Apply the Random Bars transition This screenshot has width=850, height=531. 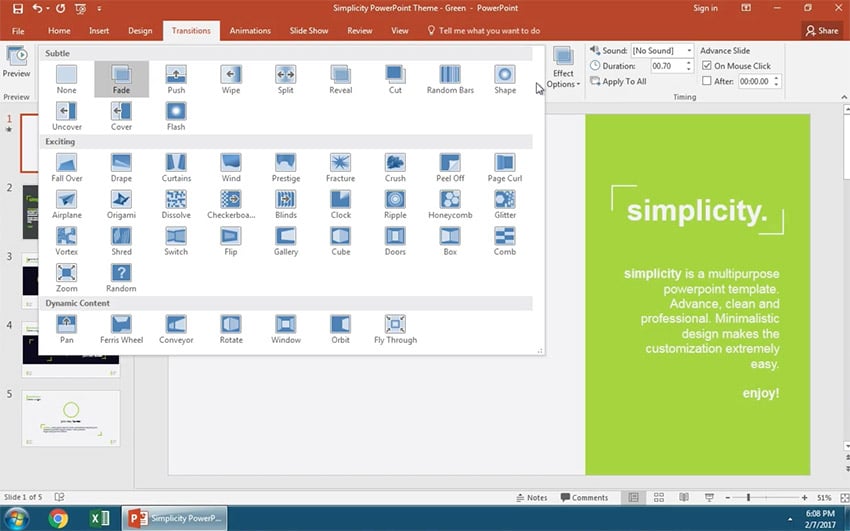[x=450, y=79]
